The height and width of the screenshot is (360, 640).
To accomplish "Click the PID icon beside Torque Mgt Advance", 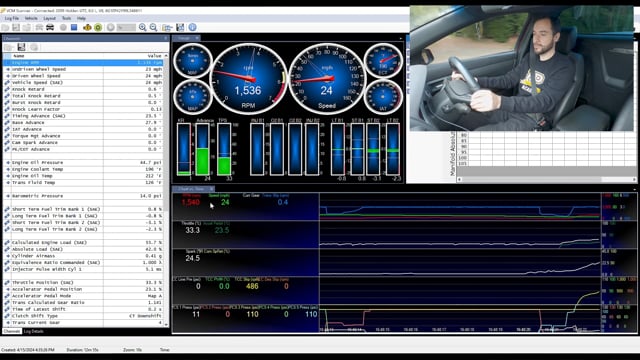I will pyautogui.click(x=7, y=136).
